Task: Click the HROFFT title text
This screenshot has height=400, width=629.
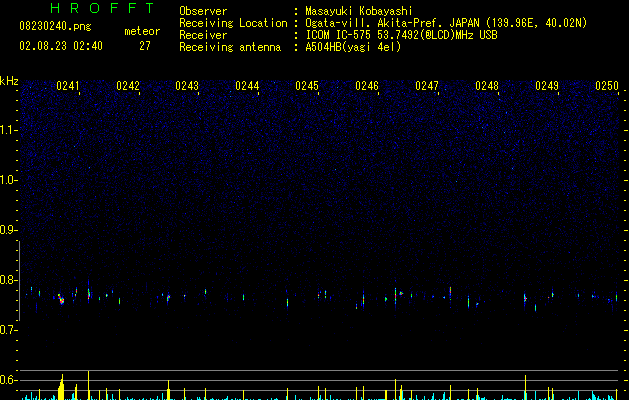Action: 102,8
